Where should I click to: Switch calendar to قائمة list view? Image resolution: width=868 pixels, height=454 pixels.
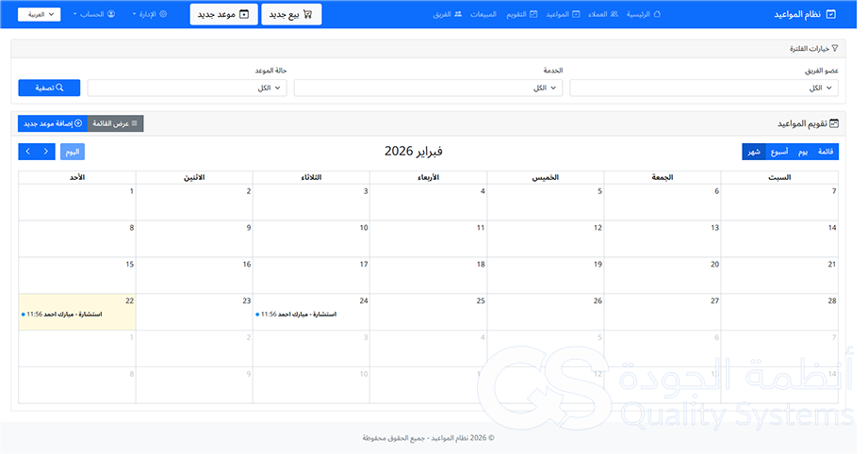(x=826, y=152)
